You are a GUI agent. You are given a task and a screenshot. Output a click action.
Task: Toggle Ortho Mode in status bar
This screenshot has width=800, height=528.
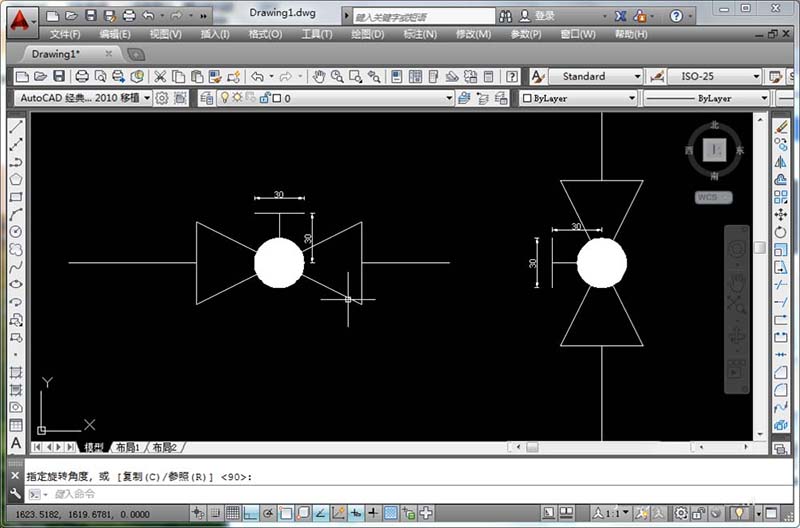[251, 513]
